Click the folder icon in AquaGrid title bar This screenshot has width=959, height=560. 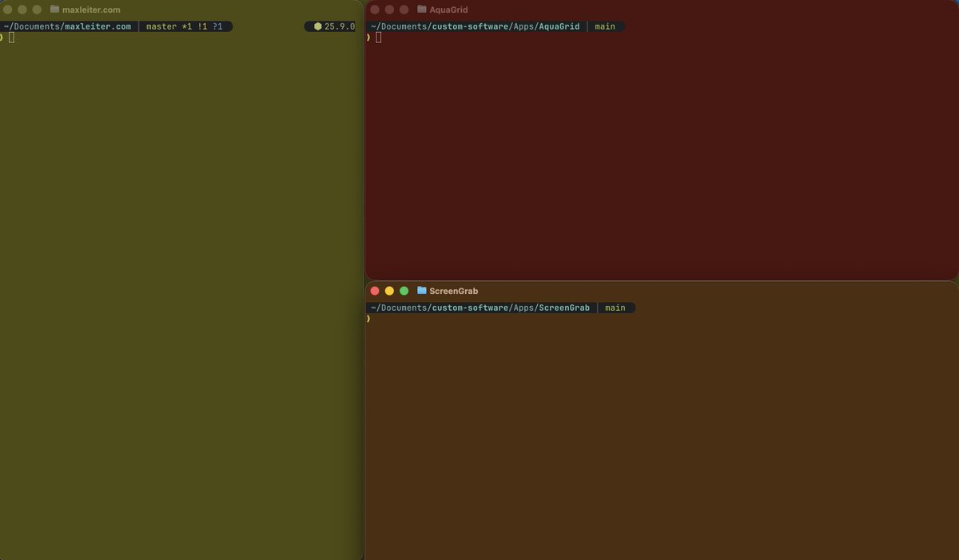coord(422,10)
